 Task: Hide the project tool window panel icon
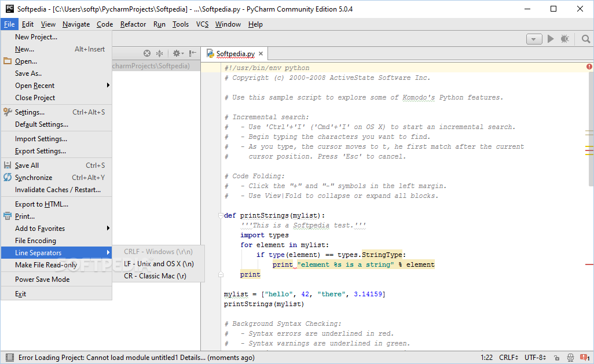[193, 53]
